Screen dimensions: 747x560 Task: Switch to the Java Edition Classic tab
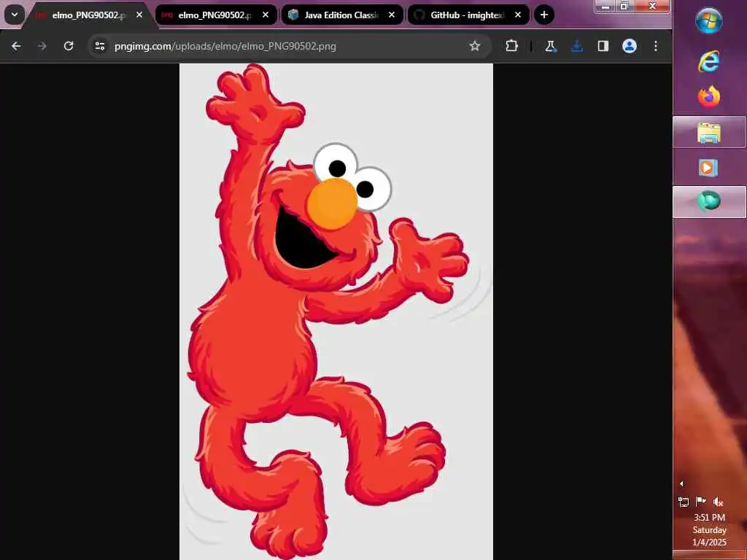pos(341,15)
